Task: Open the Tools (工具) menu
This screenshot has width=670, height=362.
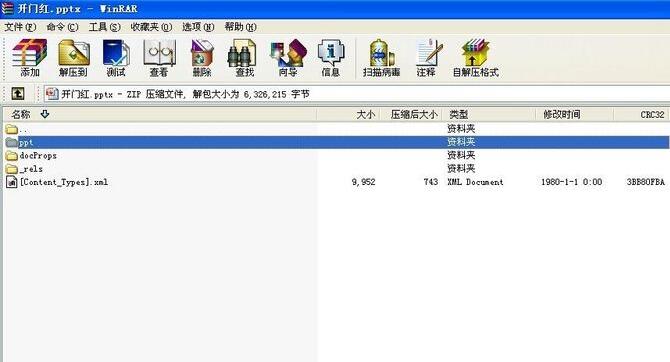Action: (x=104, y=27)
